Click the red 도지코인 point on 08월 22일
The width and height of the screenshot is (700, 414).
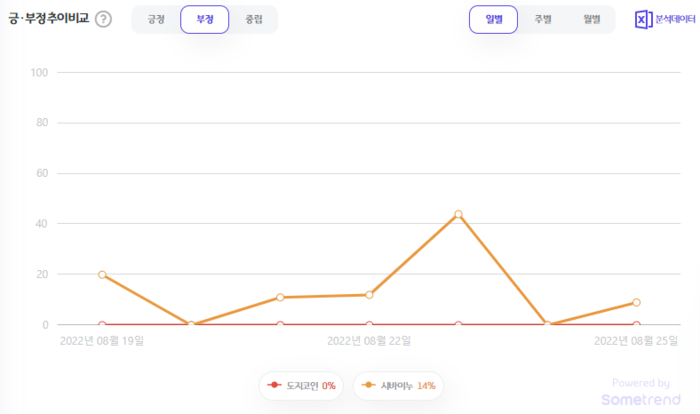369,325
